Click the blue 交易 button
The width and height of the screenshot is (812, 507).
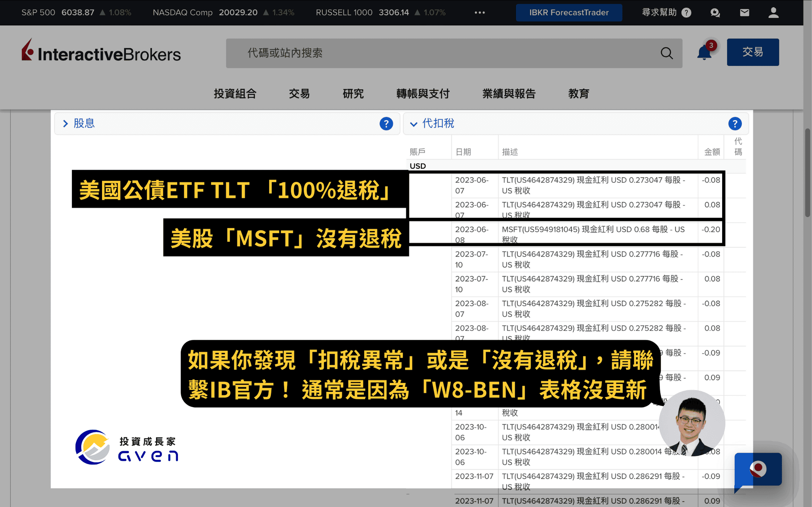753,52
